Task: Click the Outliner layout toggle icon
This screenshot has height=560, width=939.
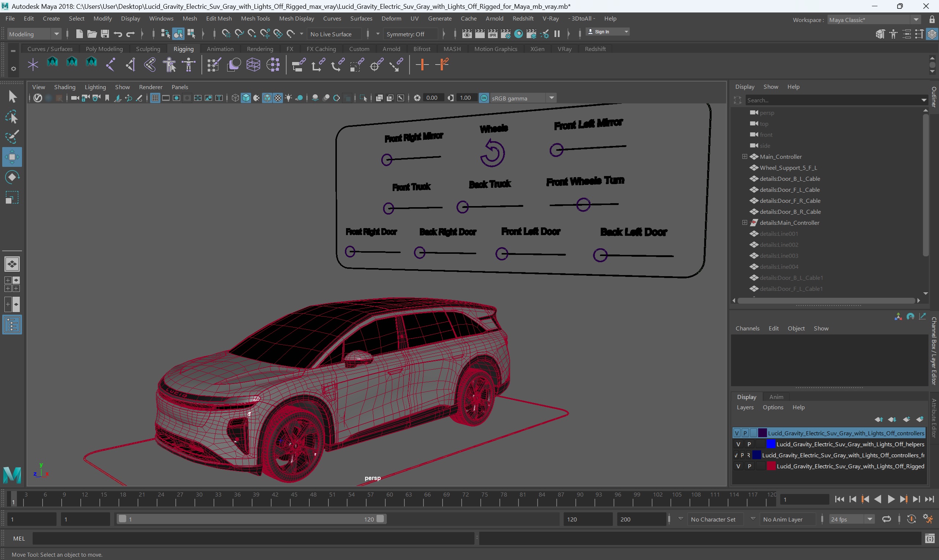Action: click(x=12, y=325)
